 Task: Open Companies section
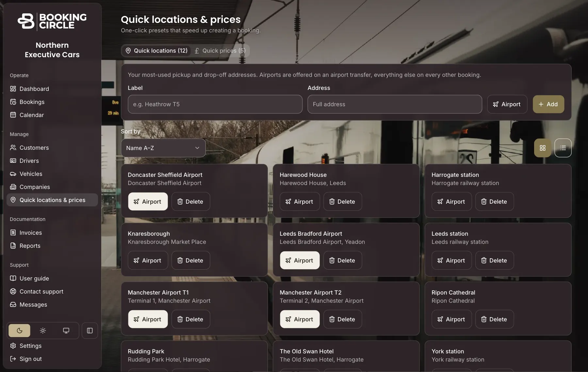pos(52,187)
